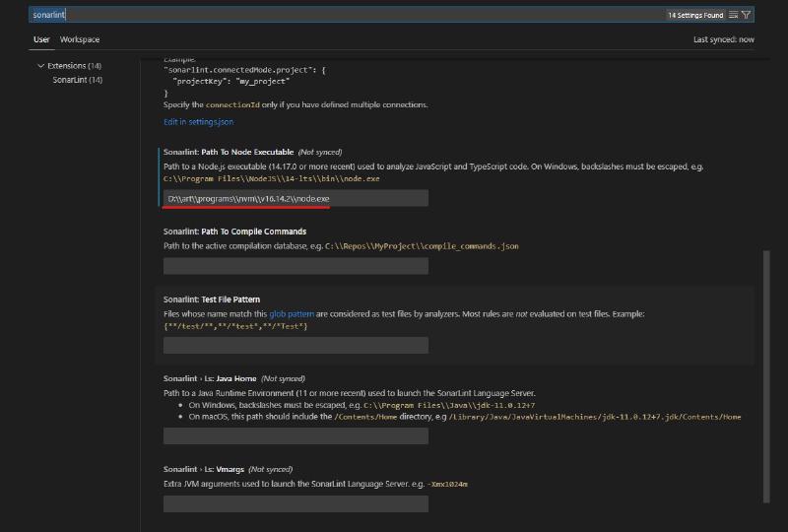Click the Sonarlint: Path To Node Executable title
788x532 pixels.
(x=229, y=152)
